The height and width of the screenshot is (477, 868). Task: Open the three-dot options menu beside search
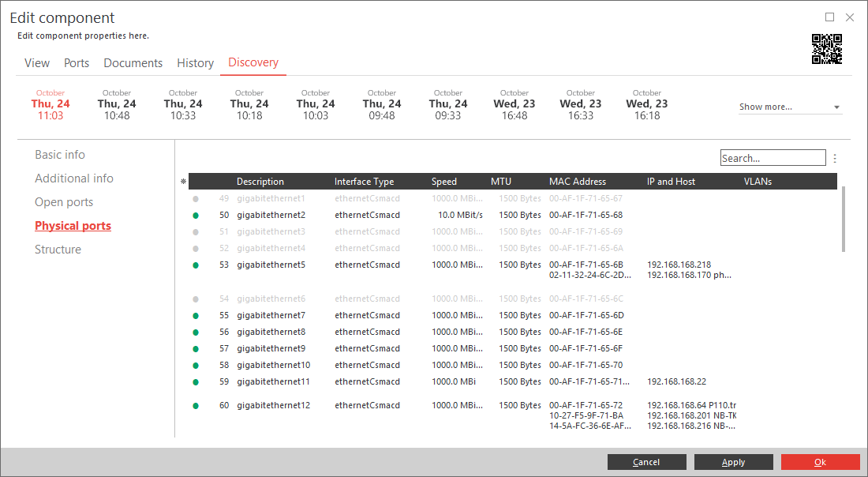pos(835,158)
